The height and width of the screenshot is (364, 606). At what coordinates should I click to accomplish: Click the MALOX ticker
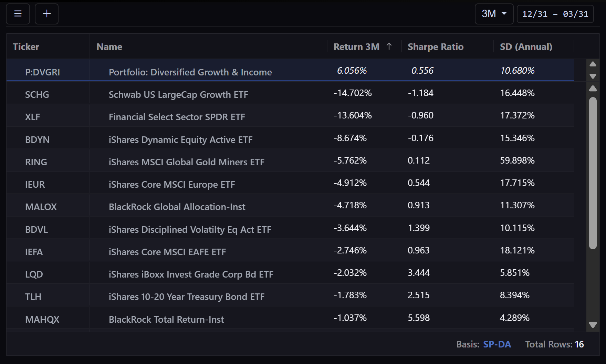point(41,207)
